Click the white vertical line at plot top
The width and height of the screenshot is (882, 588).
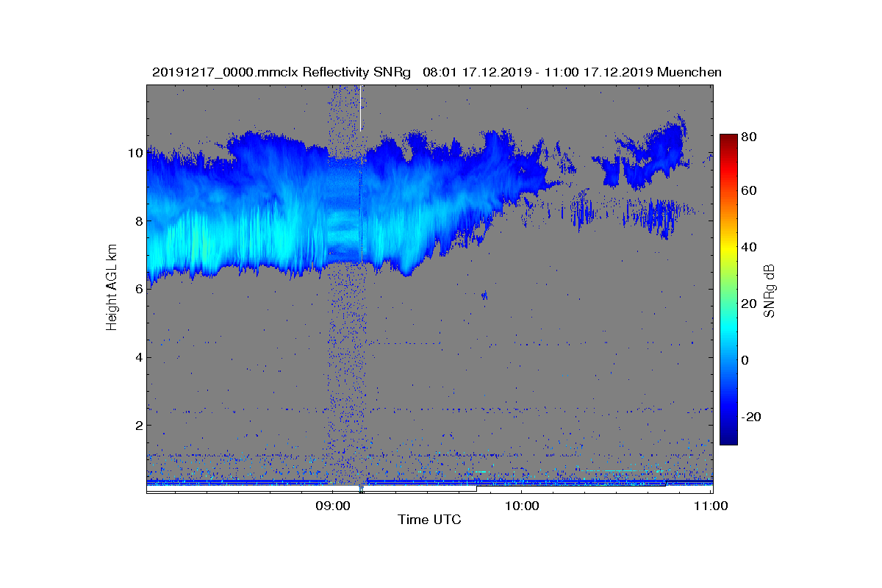[361, 107]
